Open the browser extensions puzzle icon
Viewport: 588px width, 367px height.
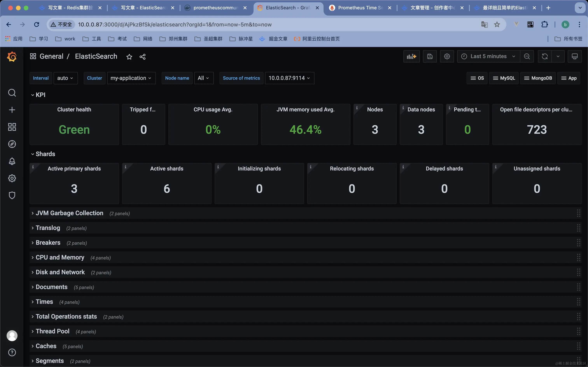point(545,24)
